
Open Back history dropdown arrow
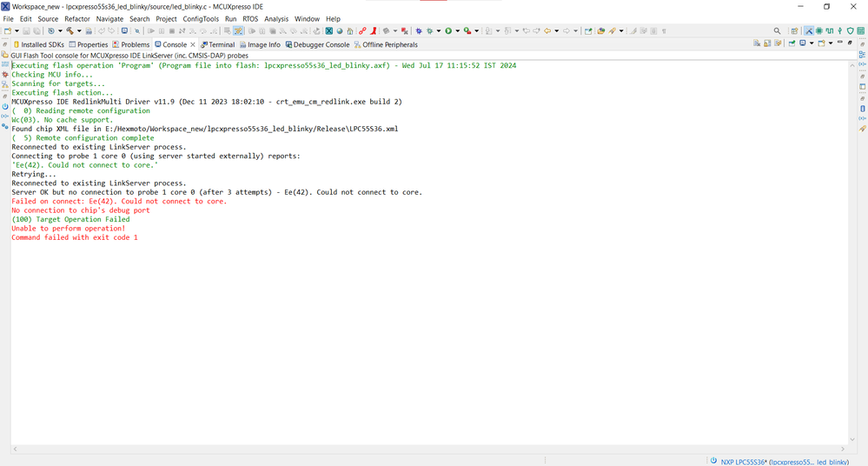(556, 31)
